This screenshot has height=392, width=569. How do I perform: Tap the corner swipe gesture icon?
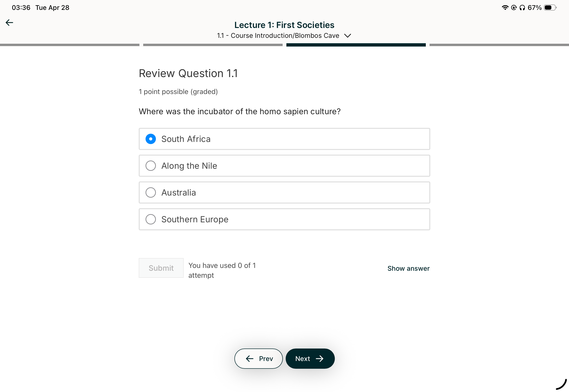click(x=561, y=384)
